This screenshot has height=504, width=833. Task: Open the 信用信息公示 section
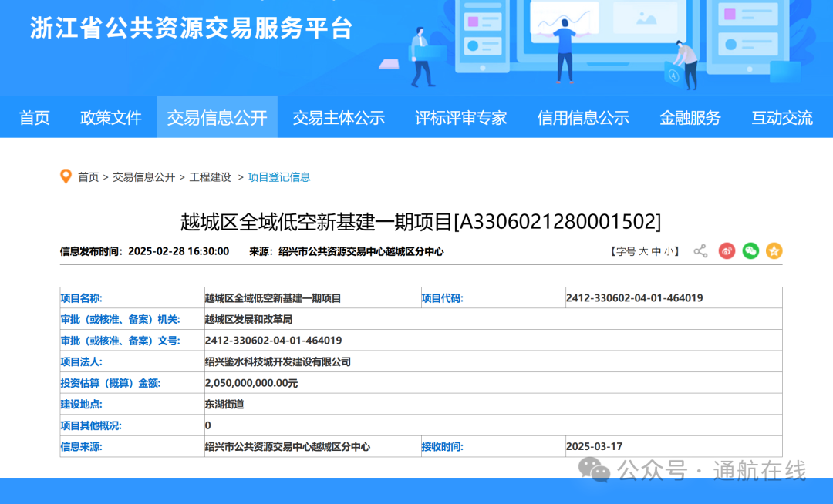pyautogui.click(x=583, y=117)
